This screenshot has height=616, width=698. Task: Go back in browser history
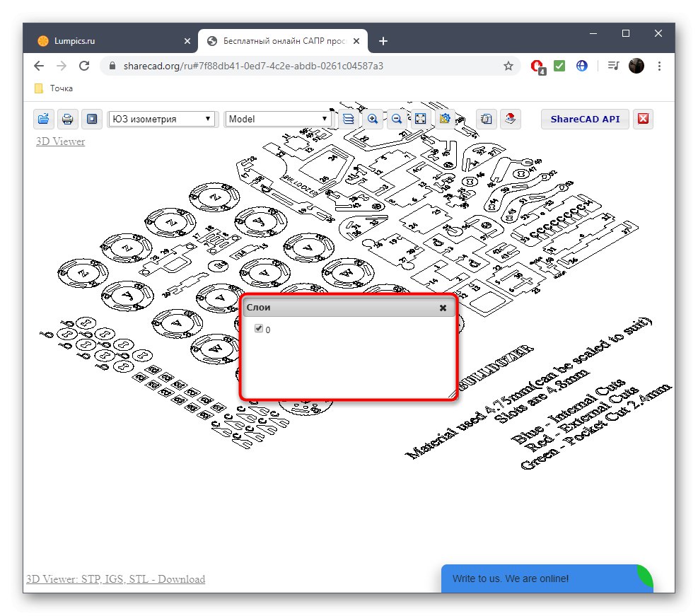pyautogui.click(x=39, y=66)
